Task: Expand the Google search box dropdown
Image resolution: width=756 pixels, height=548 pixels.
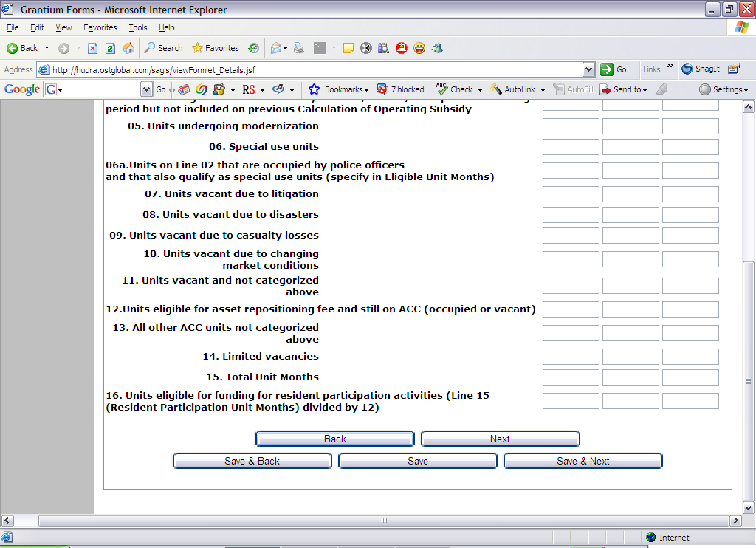Action: pos(147,89)
